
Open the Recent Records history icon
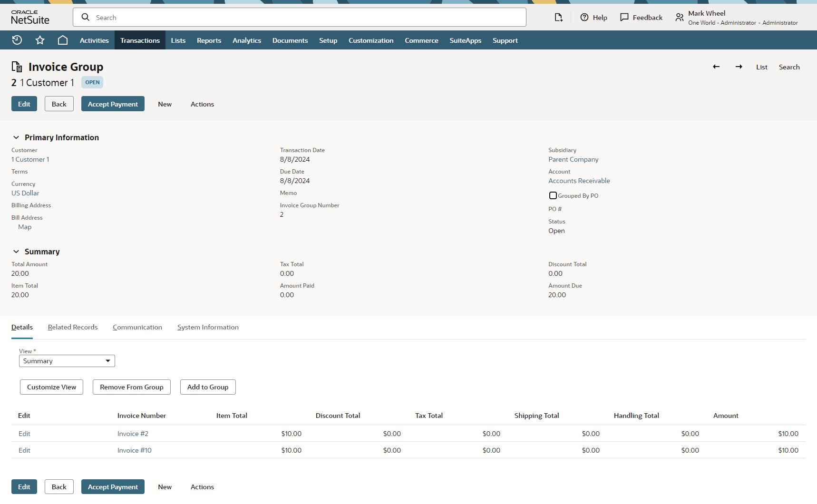point(17,40)
